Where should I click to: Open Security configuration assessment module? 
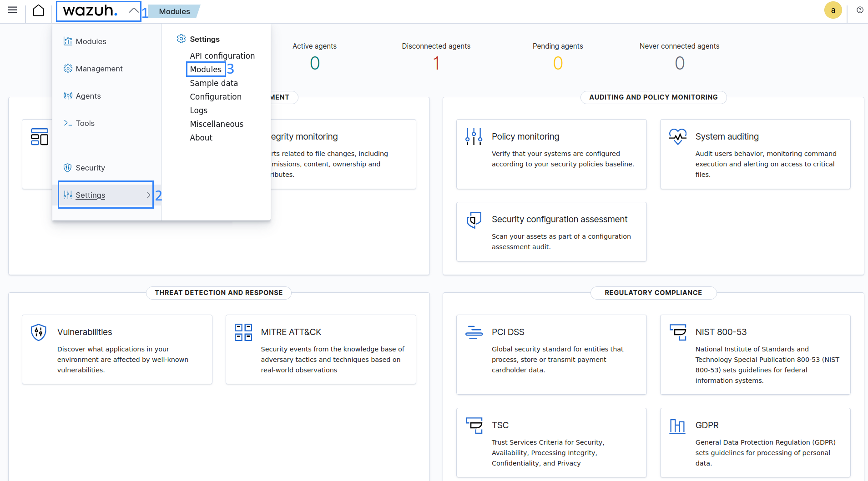551,231
